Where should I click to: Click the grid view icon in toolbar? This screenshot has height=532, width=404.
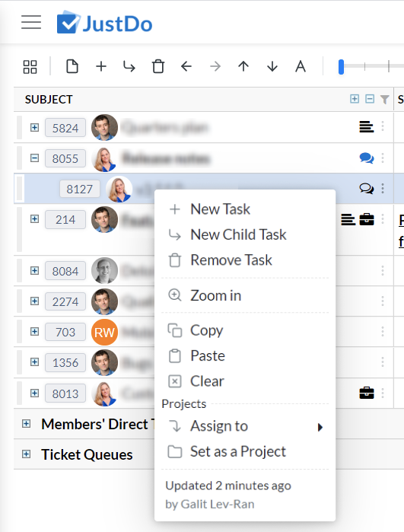(30, 67)
